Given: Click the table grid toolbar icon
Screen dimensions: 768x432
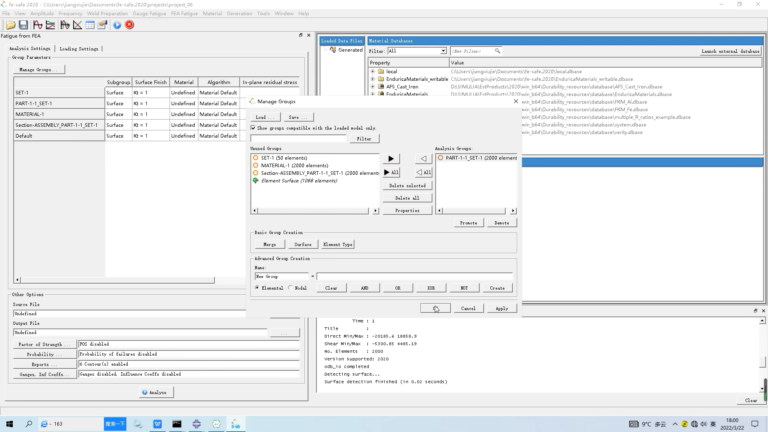Looking at the screenshot, I should pos(90,25).
